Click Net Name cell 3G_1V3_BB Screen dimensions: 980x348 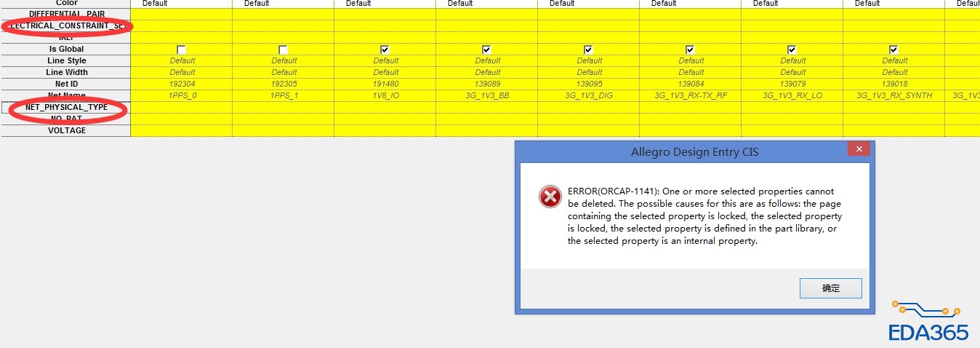click(x=487, y=95)
